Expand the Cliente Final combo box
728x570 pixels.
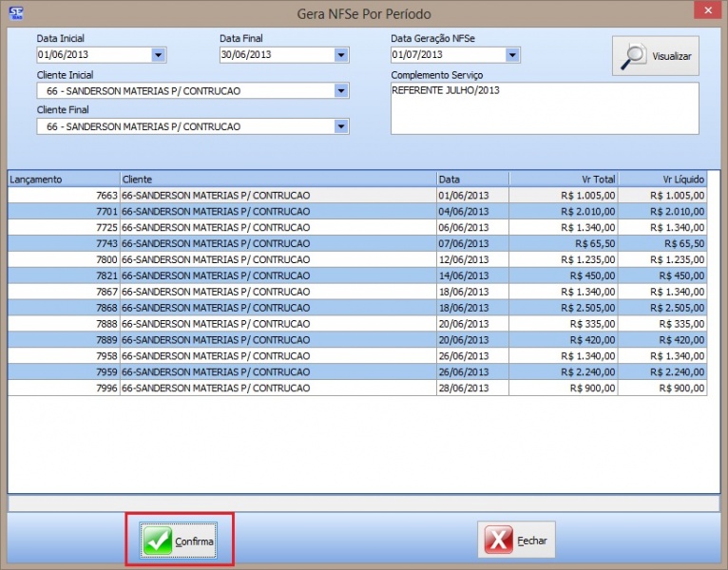341,126
